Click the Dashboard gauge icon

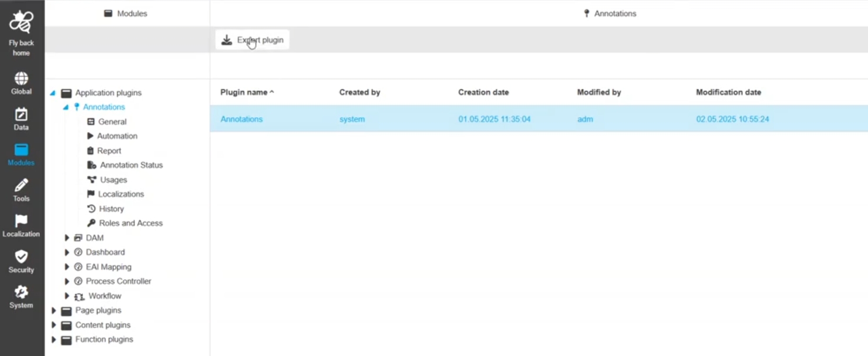click(78, 252)
